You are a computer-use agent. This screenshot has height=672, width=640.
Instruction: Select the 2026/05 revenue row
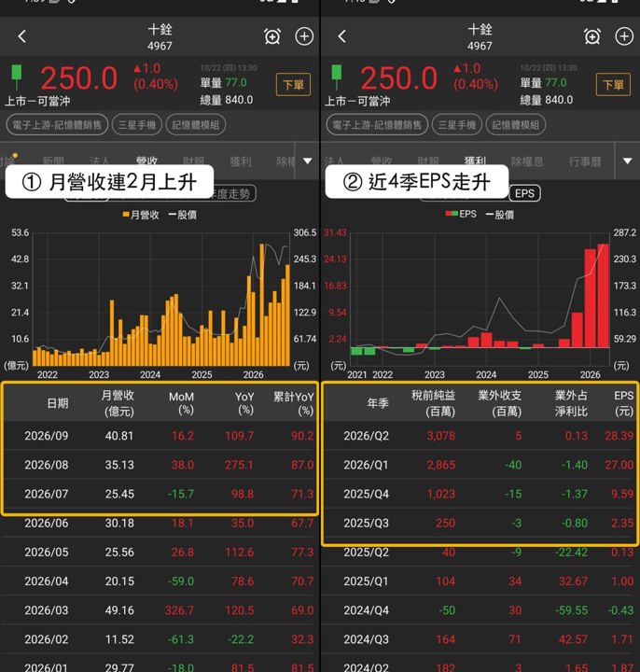pyautogui.click(x=160, y=552)
